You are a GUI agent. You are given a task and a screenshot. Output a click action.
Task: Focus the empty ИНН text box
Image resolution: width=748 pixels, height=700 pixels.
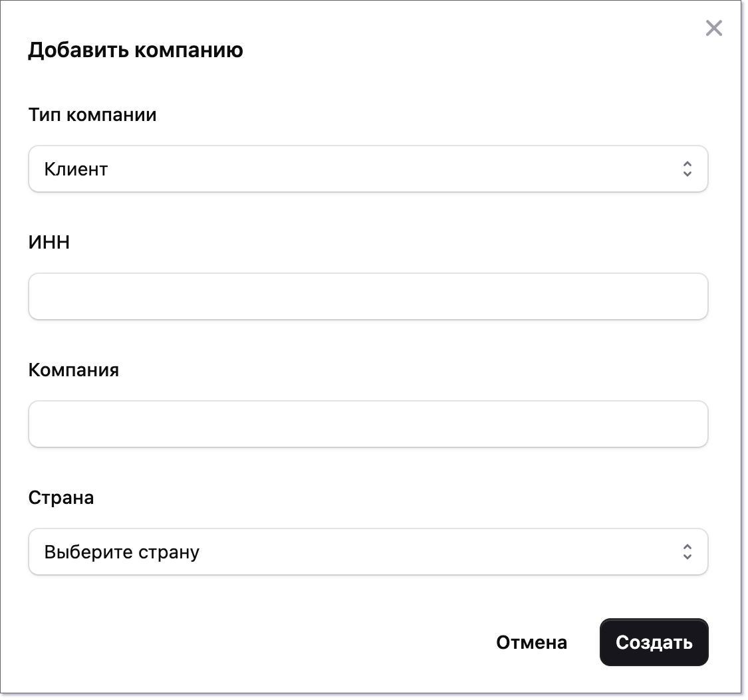[368, 296]
